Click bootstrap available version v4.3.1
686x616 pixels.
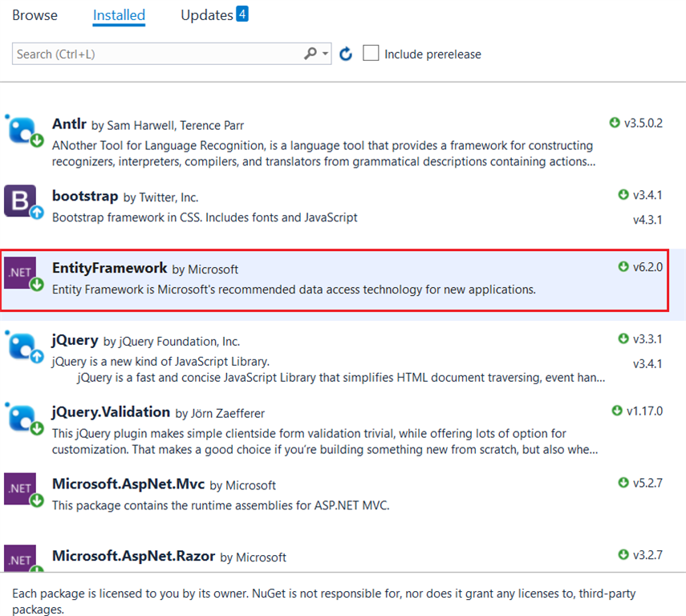647,220
